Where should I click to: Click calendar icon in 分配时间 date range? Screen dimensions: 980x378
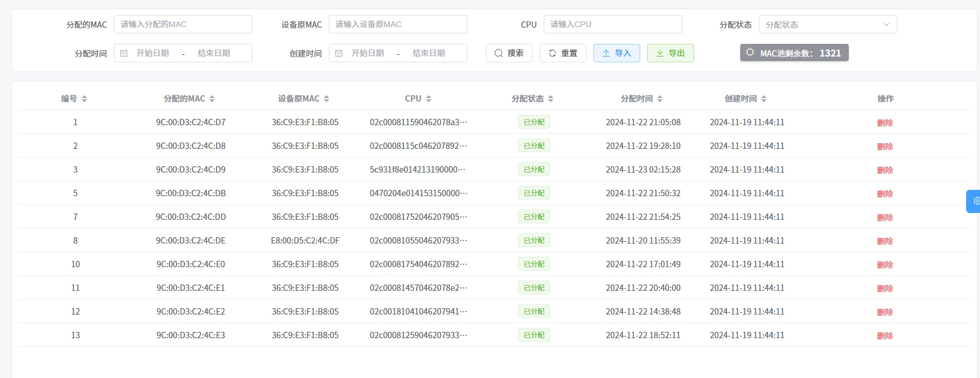pyautogui.click(x=124, y=53)
